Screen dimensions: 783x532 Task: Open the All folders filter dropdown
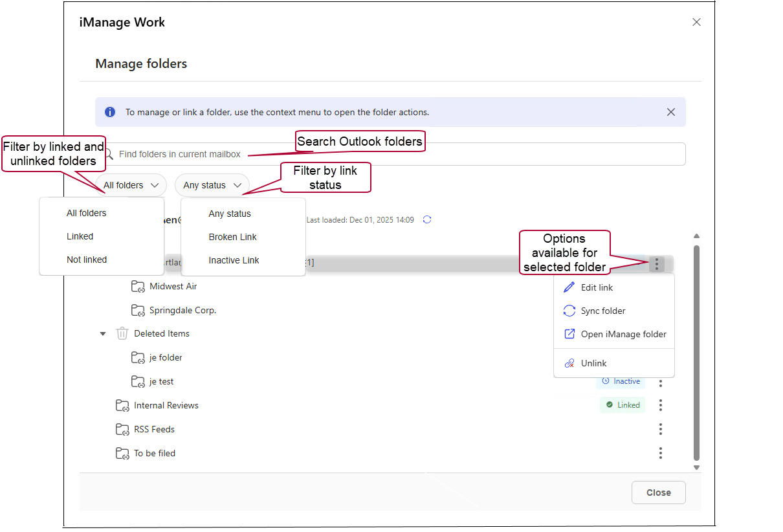tap(131, 185)
